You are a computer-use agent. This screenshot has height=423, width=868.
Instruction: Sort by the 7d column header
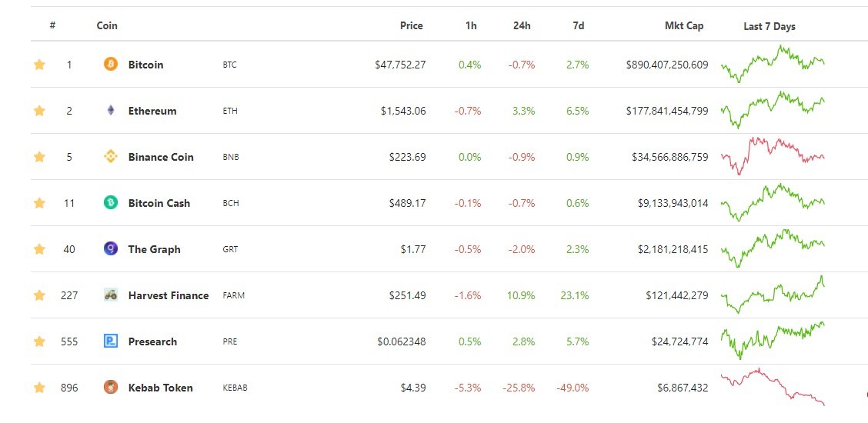[578, 25]
